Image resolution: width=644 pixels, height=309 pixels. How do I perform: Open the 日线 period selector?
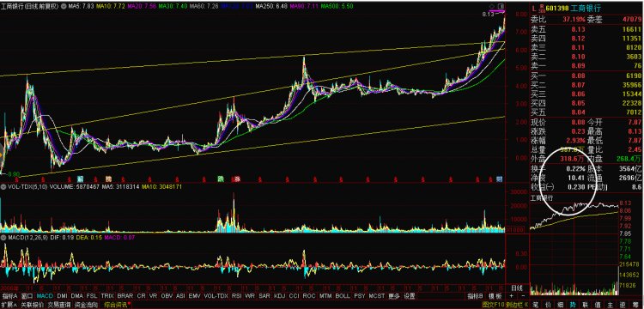(517, 288)
